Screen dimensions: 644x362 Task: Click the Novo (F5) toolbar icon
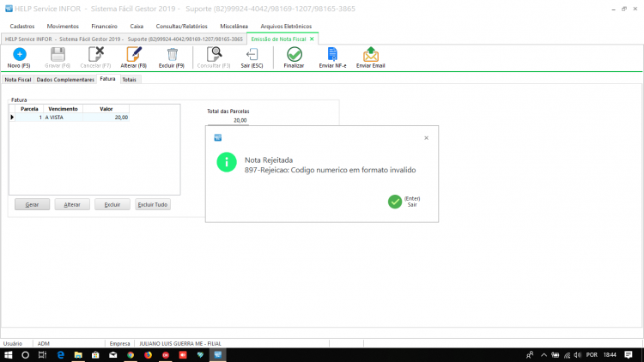(x=19, y=55)
